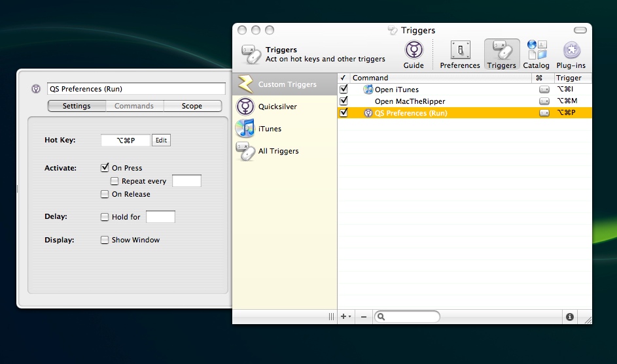
Task: Open the Plug-ins toolbar icon
Action: pyautogui.click(x=571, y=55)
